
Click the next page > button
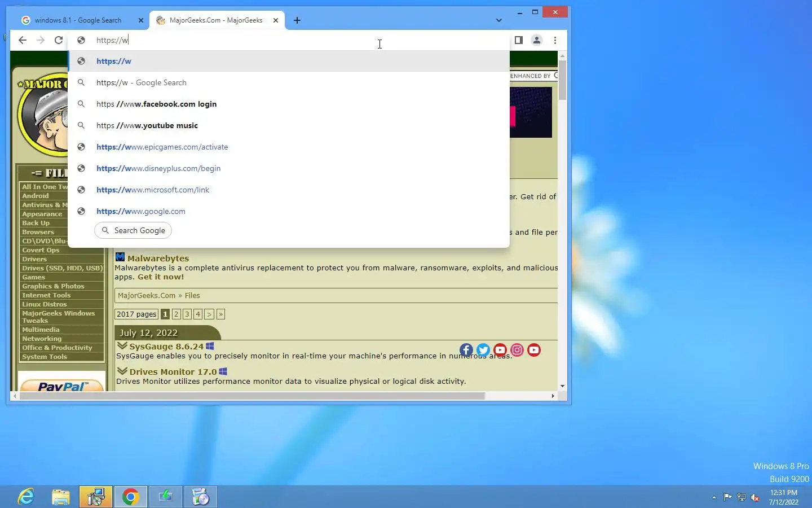(x=209, y=314)
